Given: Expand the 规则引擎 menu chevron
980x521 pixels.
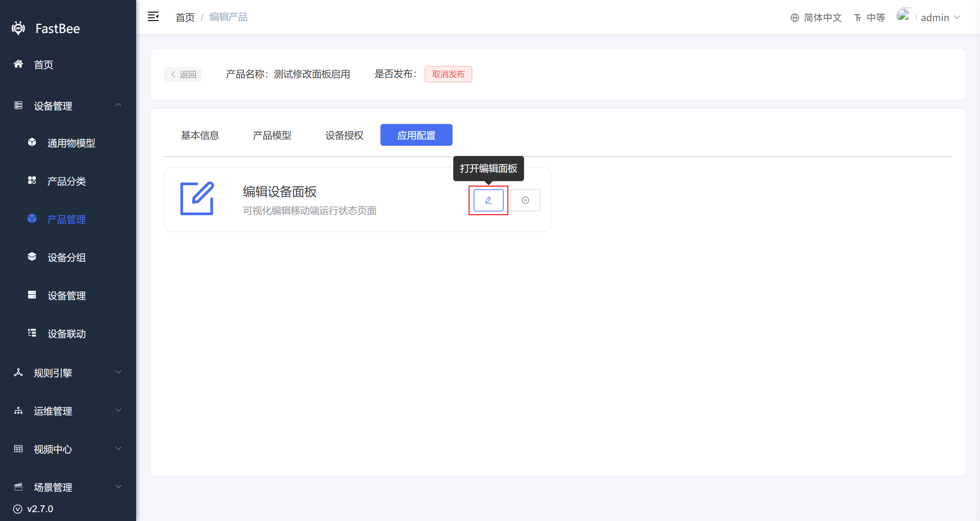Looking at the screenshot, I should pos(118,372).
